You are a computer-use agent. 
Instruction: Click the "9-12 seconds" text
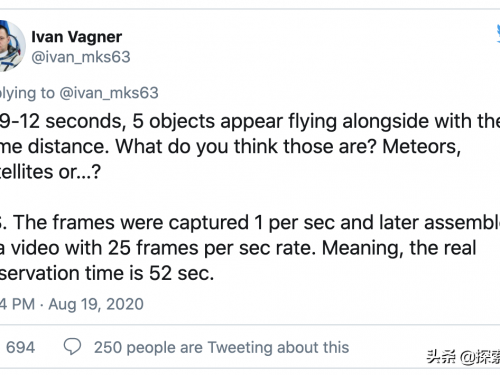tap(63, 121)
